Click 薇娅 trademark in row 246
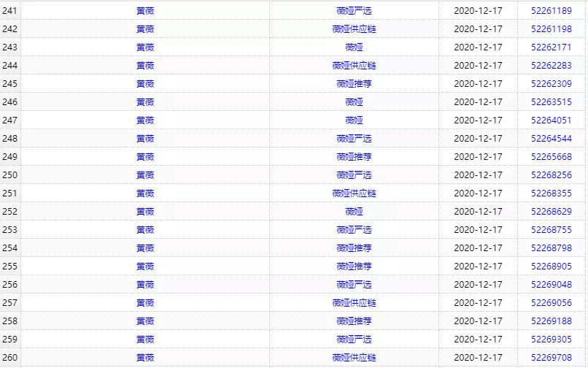This screenshot has width=588, height=368. point(354,102)
